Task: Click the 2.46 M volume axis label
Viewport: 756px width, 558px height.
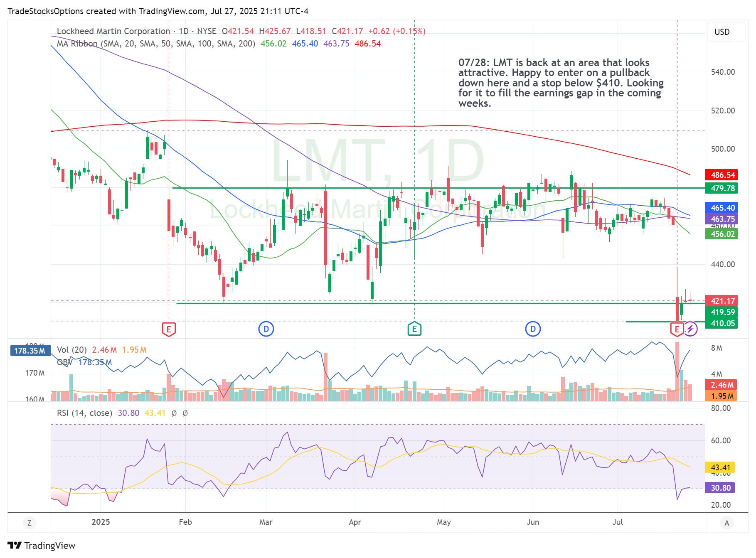Action: [722, 385]
